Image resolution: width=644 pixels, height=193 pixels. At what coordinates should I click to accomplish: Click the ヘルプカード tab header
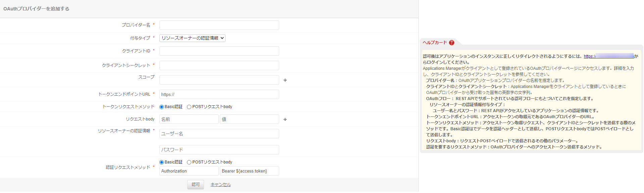pos(435,43)
